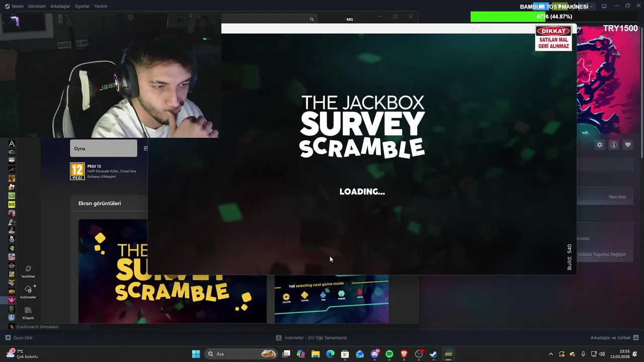Switch Steam to Big Picture mode icon
Image resolution: width=644 pixels, height=362 pixels.
pyautogui.click(x=604, y=6)
